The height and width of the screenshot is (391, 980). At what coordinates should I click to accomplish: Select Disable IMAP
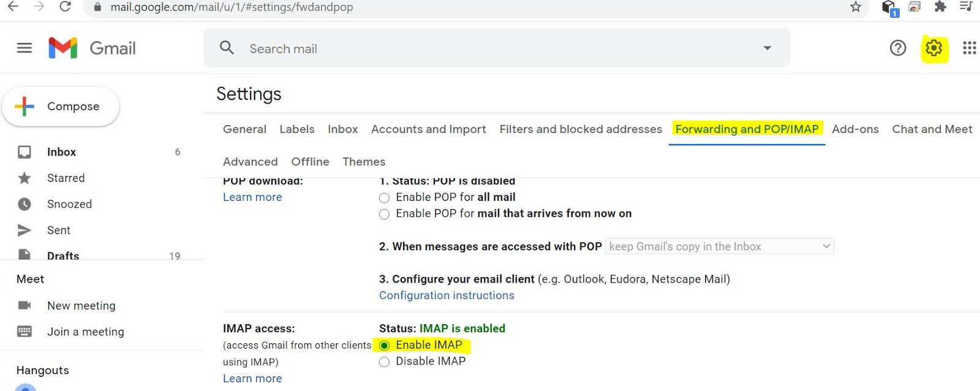(384, 362)
